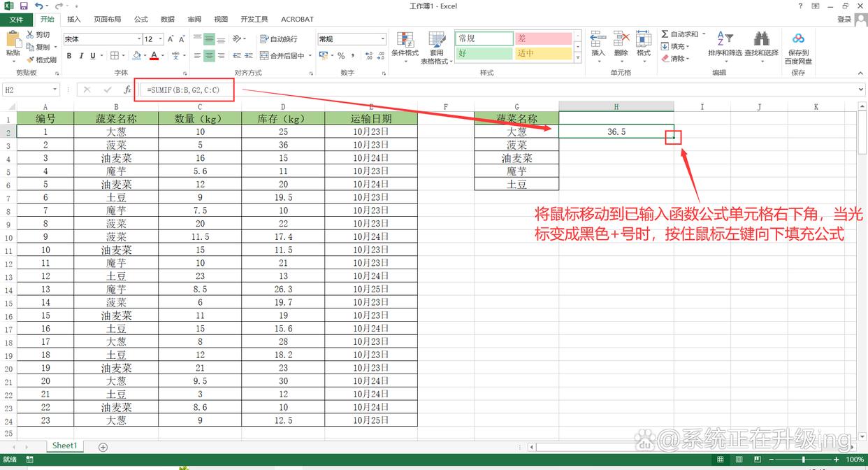Decrease indent icon in alignment group

[x=238, y=56]
